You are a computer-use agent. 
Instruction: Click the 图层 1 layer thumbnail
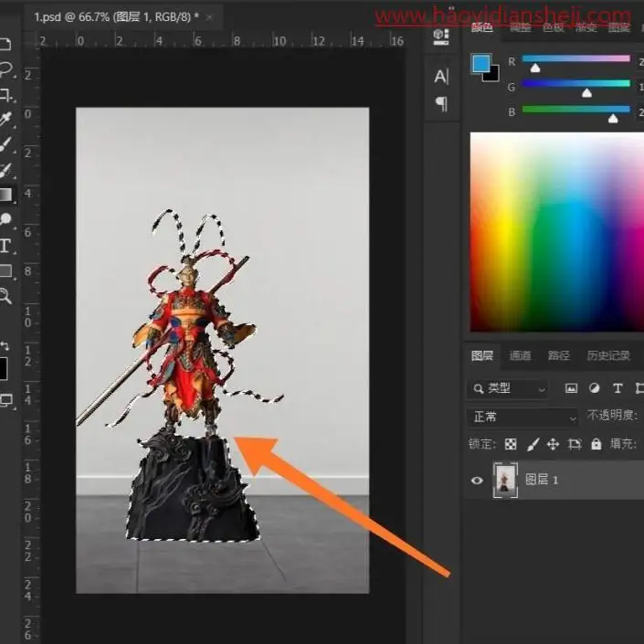(505, 480)
